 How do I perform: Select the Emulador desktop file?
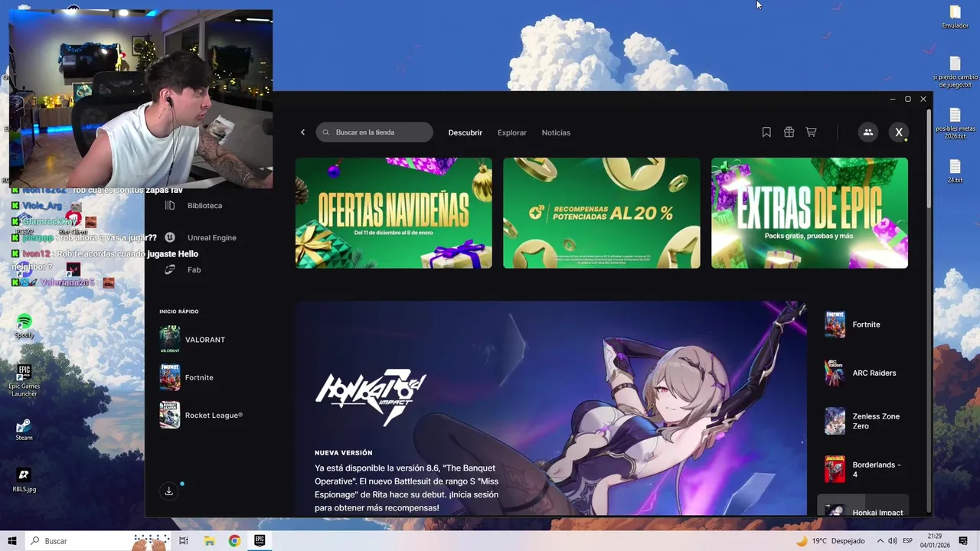[955, 17]
